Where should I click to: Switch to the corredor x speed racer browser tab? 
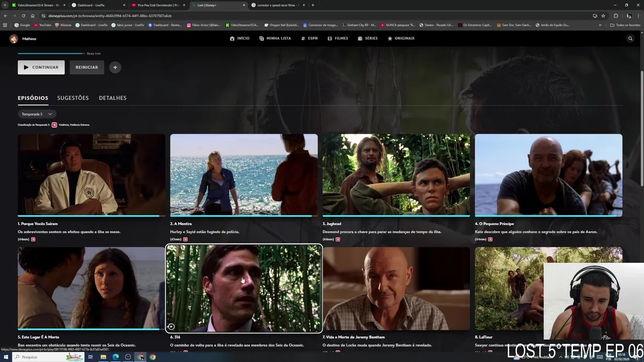pos(277,5)
